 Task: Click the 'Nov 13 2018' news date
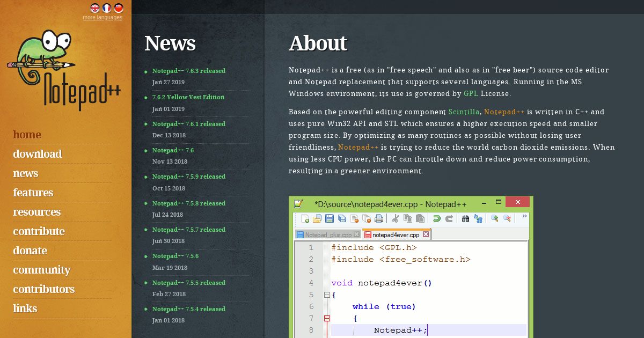[170, 161]
